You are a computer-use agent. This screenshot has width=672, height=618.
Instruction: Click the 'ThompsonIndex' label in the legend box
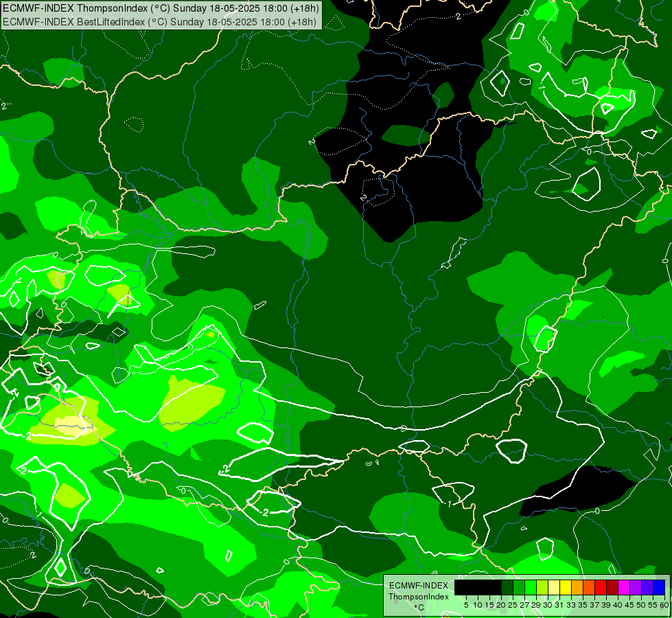point(419,597)
